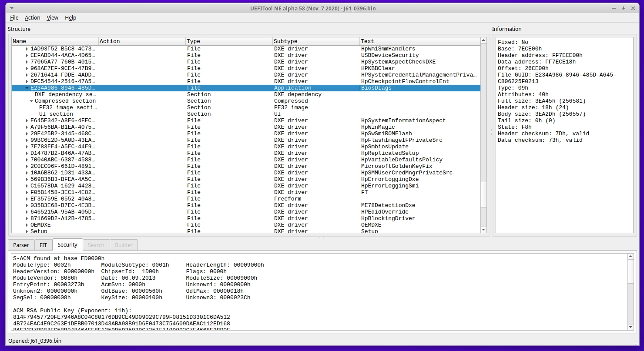Select the HpFlashImageIFPrivateSrc row
644x351 pixels.
[246, 140]
